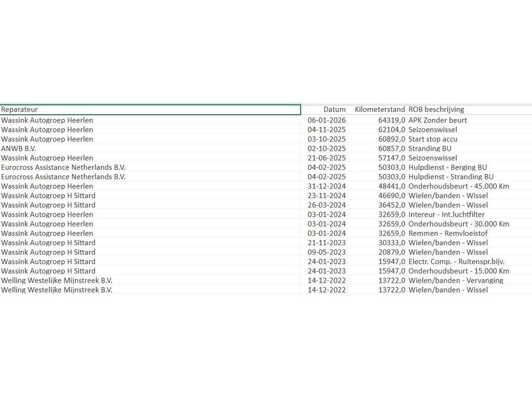
Task: Select the mileage cell 20879,0
Action: tap(392, 252)
